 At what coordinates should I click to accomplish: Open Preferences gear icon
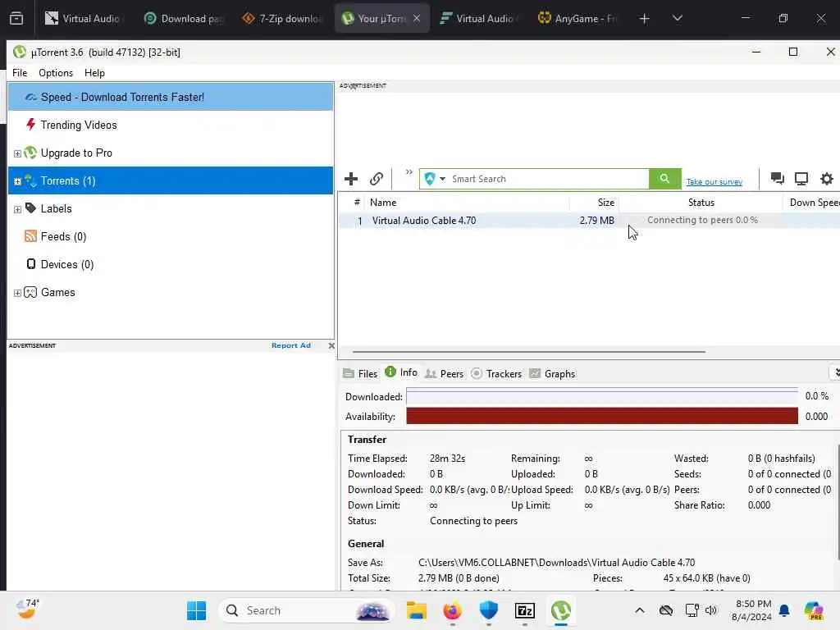[827, 179]
